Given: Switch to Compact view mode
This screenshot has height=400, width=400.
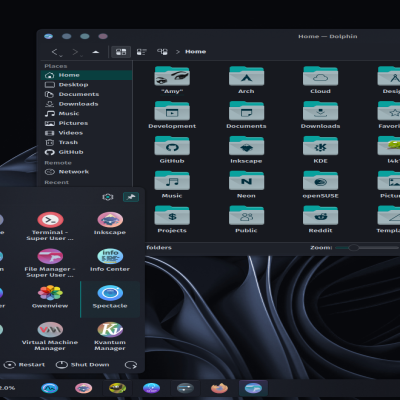Looking at the screenshot, I should pyautogui.click(x=142, y=52).
